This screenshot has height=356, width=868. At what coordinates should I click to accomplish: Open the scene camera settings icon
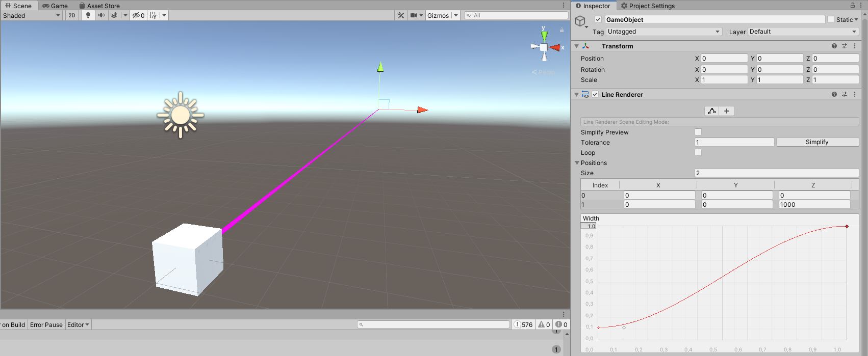pos(414,15)
